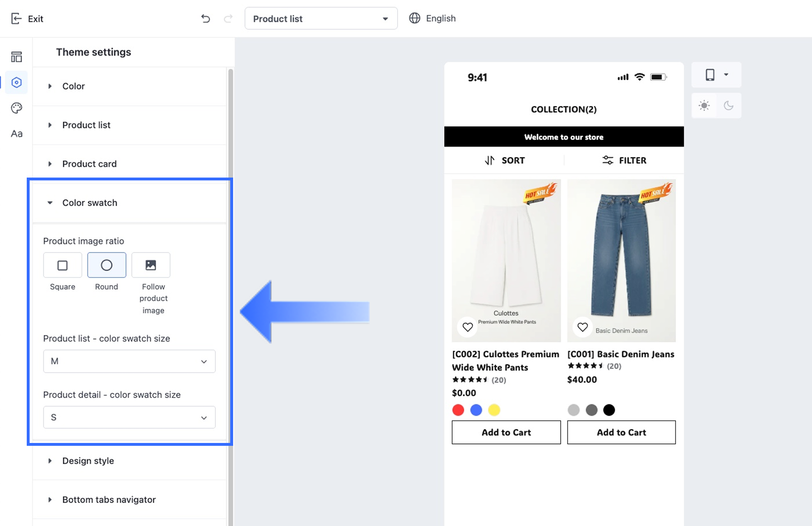The image size is (812, 526).
Task: Click the undo arrow icon
Action: (205, 19)
